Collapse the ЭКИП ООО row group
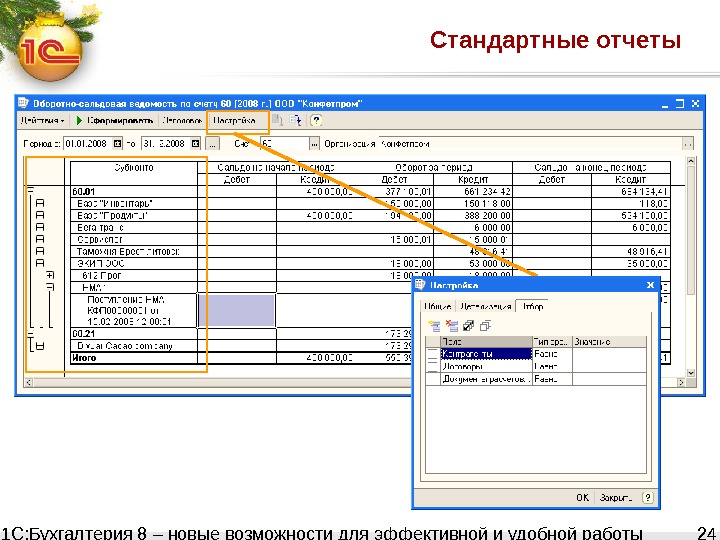This screenshot has height=540, width=720. click(x=40, y=263)
